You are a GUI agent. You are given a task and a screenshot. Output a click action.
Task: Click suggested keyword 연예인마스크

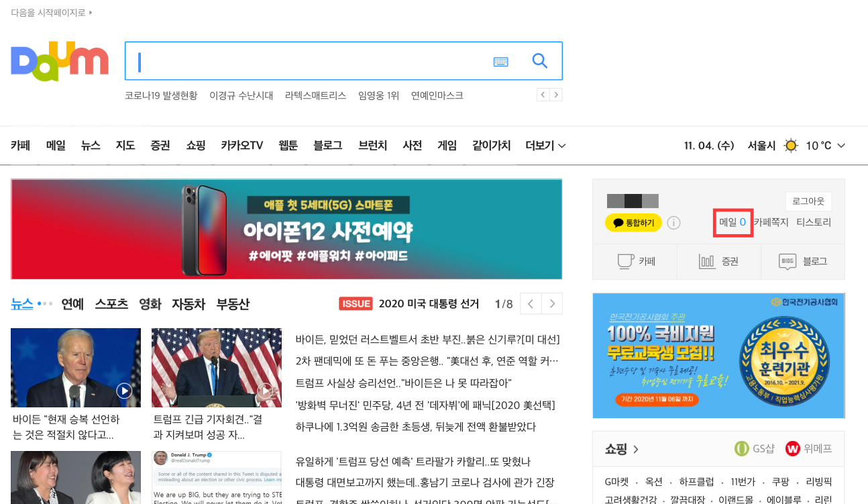point(437,95)
